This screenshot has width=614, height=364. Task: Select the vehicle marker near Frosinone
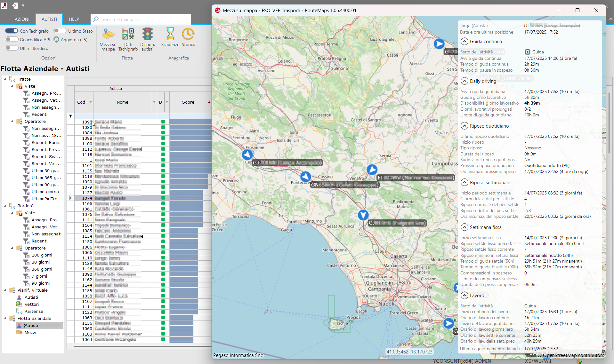(247, 154)
